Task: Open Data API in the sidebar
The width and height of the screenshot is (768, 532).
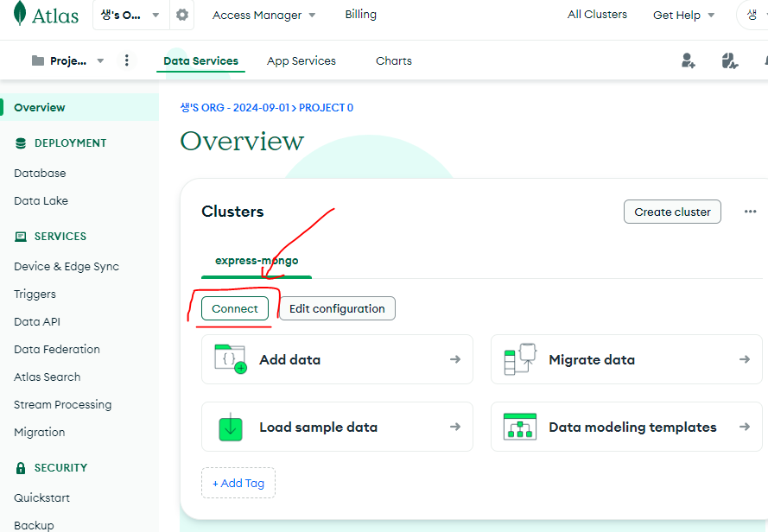Action: pyautogui.click(x=37, y=322)
